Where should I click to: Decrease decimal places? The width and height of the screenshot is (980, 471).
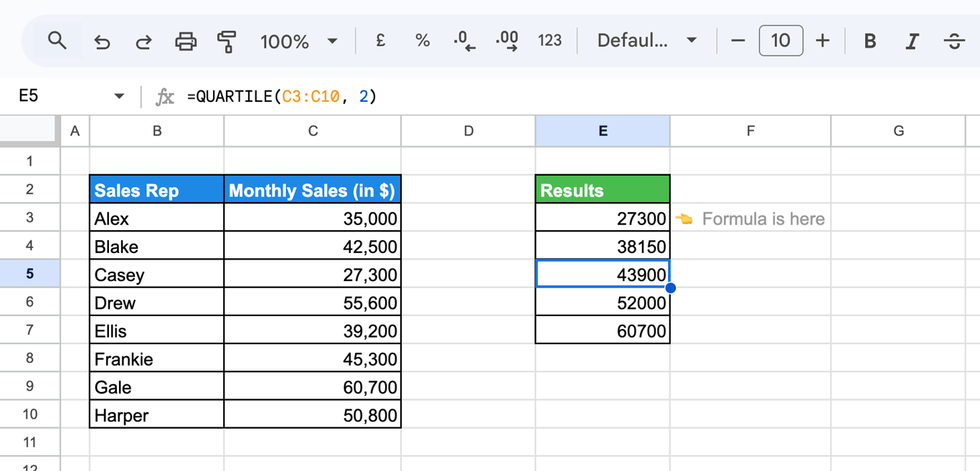click(x=464, y=41)
